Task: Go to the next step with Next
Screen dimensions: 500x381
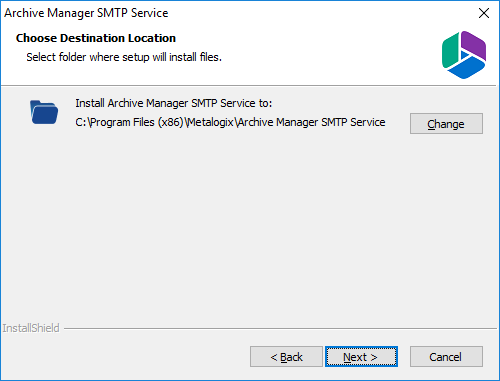Action: (361, 357)
